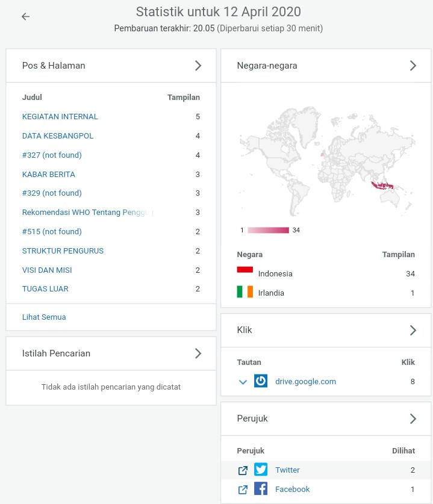
Task: Click the Negara-negara heading
Action: (267, 66)
